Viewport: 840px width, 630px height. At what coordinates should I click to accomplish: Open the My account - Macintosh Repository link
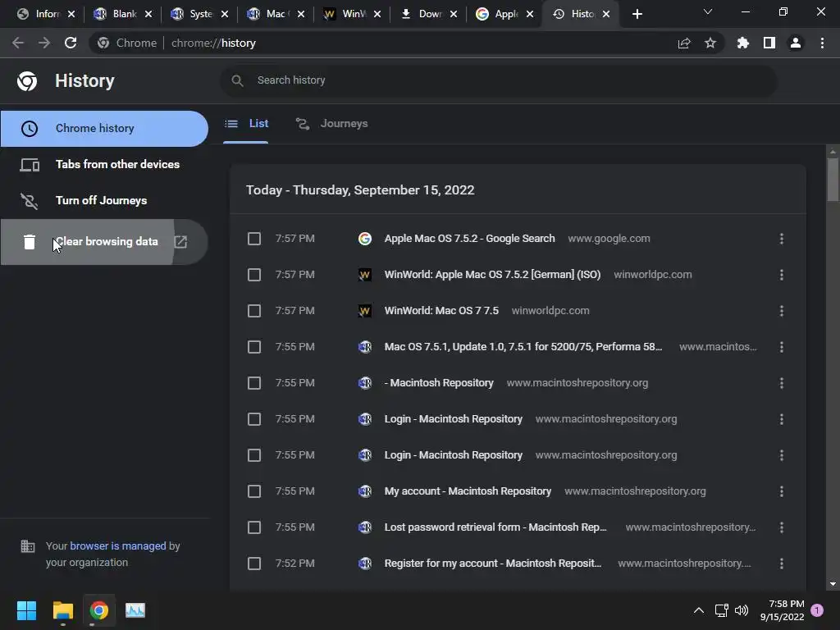[468, 491]
